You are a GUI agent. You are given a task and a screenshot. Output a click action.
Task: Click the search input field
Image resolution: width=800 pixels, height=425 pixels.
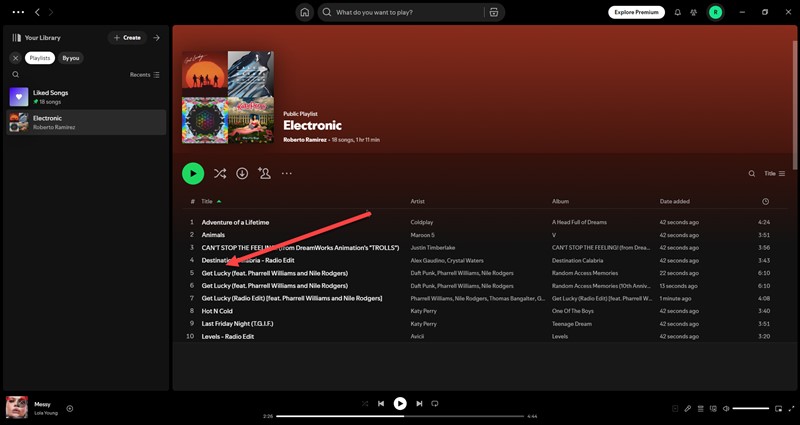[408, 12]
